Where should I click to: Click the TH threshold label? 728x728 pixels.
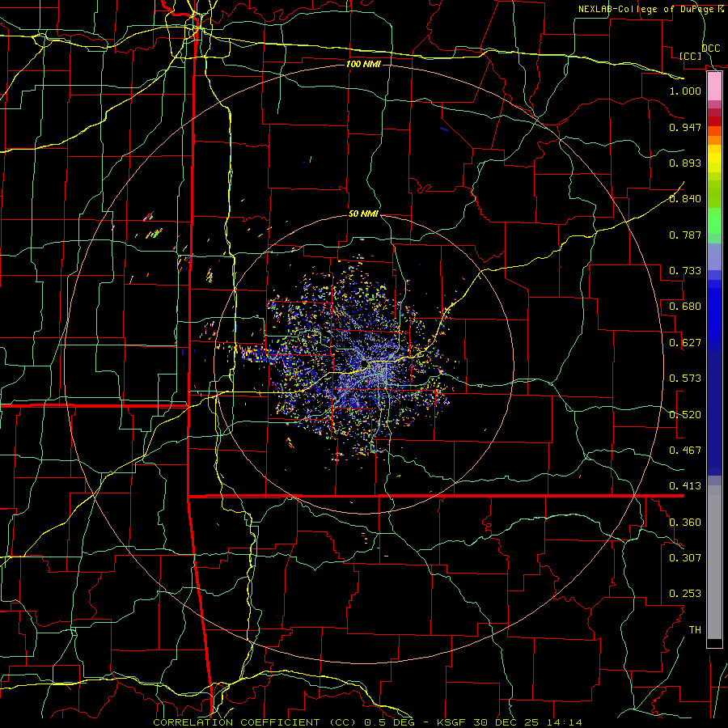(695, 630)
